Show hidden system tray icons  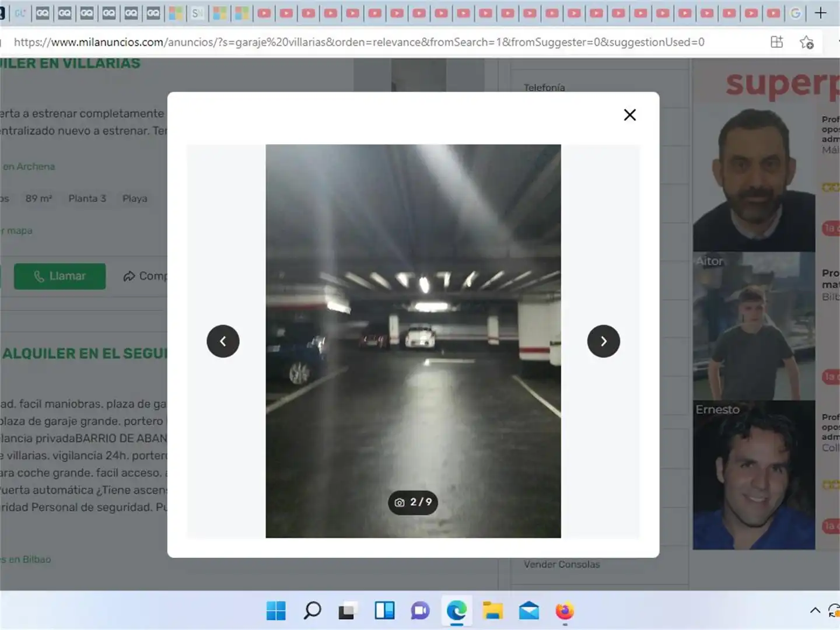(815, 611)
